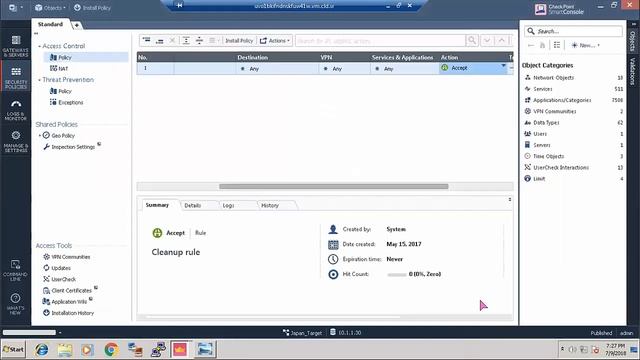
Task: Click Hit Count progress bar
Action: pyautogui.click(x=397, y=275)
